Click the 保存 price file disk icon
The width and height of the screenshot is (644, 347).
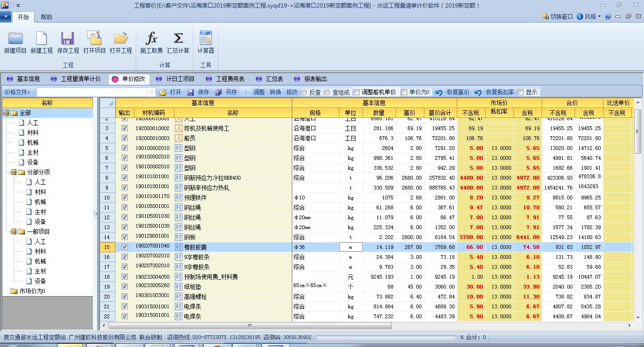click(x=191, y=92)
